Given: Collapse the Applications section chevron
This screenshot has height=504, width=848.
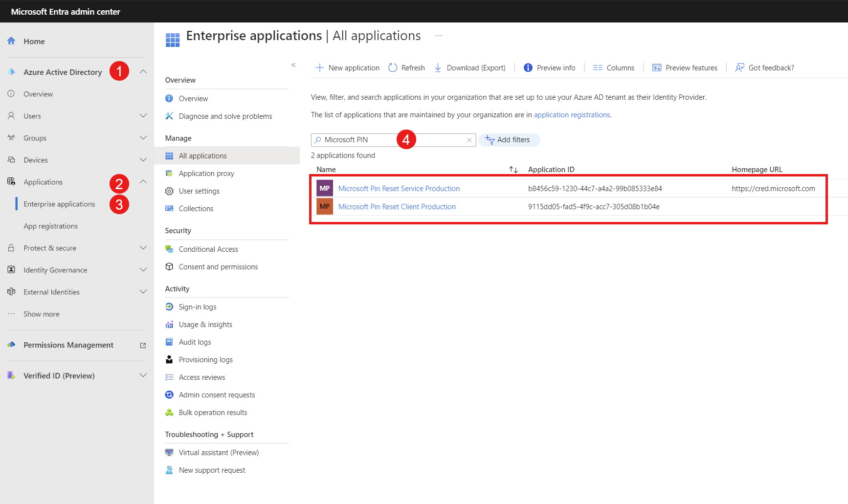Looking at the screenshot, I should pyautogui.click(x=143, y=182).
